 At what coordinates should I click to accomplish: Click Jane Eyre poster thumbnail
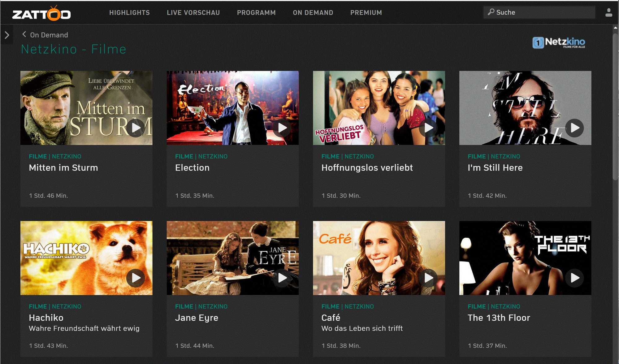pos(233,258)
